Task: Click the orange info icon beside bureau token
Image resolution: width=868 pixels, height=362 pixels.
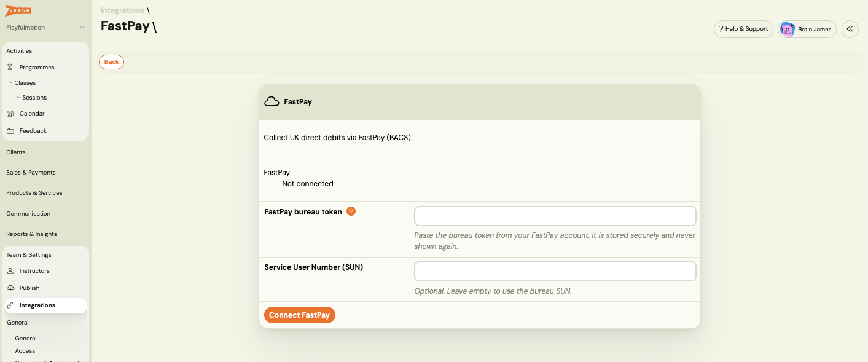Action: 351,211
